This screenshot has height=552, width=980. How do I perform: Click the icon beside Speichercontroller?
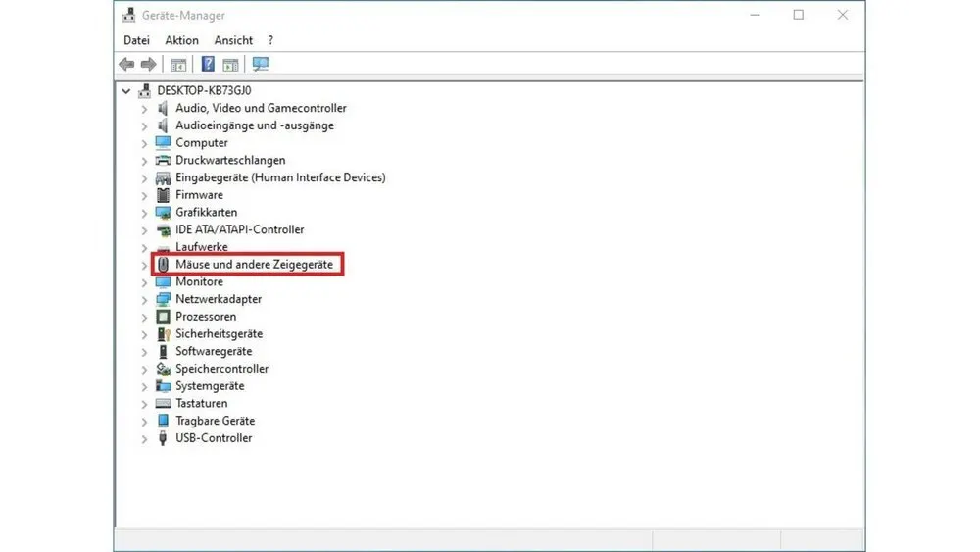pyautogui.click(x=163, y=369)
